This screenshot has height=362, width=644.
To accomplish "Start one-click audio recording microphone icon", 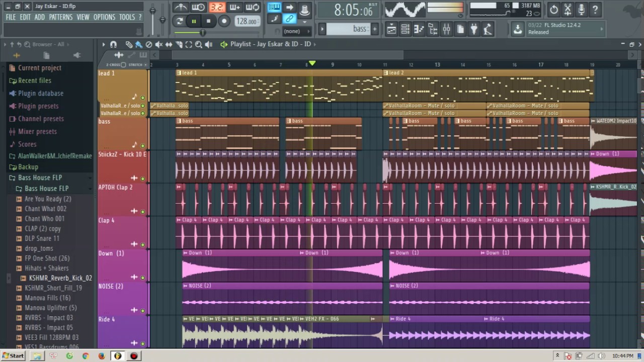I will click(581, 9).
